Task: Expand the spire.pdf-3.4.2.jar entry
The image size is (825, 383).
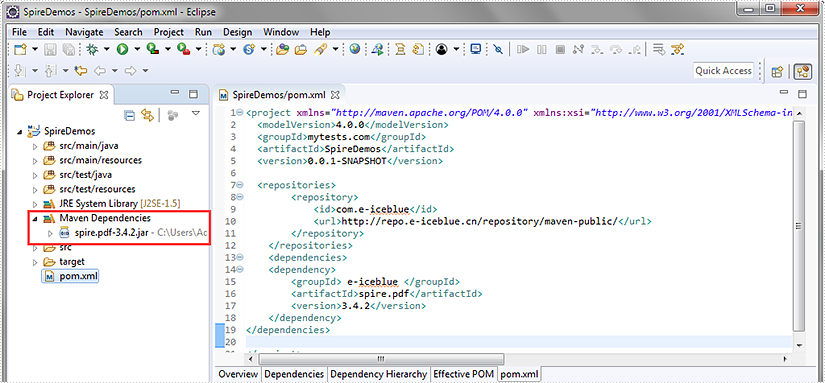Action: (x=51, y=233)
